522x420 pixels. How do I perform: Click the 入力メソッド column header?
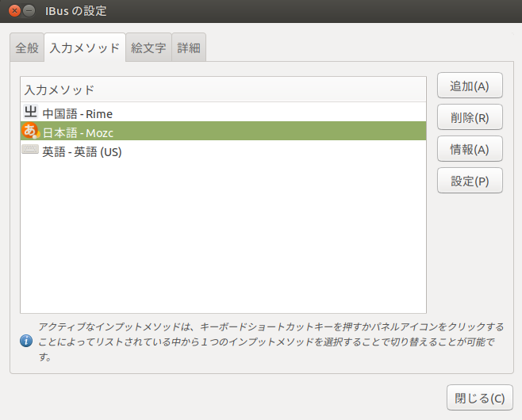pyautogui.click(x=223, y=90)
